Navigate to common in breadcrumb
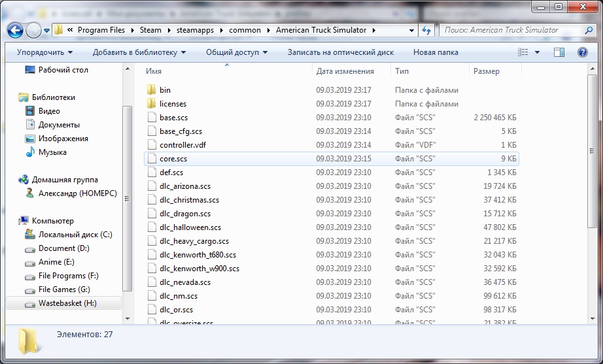603x364 pixels. click(245, 30)
